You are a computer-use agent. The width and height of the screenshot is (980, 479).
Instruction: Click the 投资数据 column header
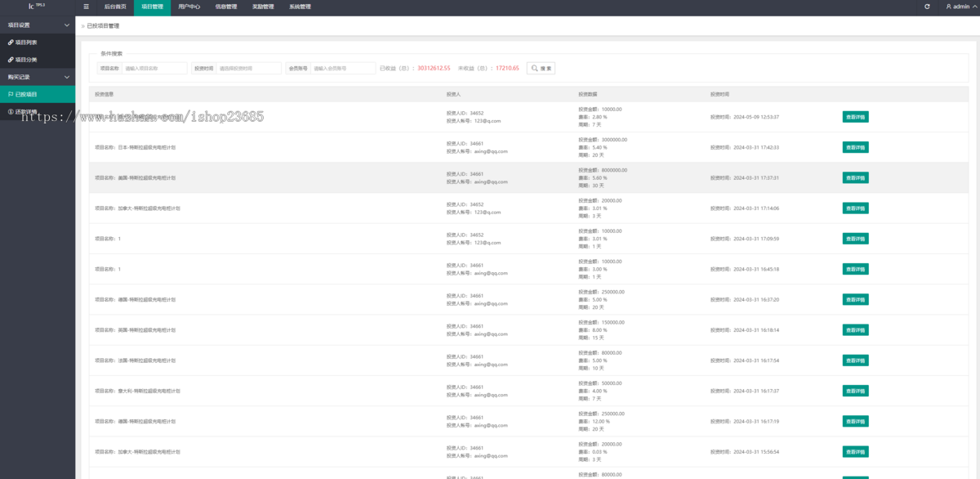(588, 94)
